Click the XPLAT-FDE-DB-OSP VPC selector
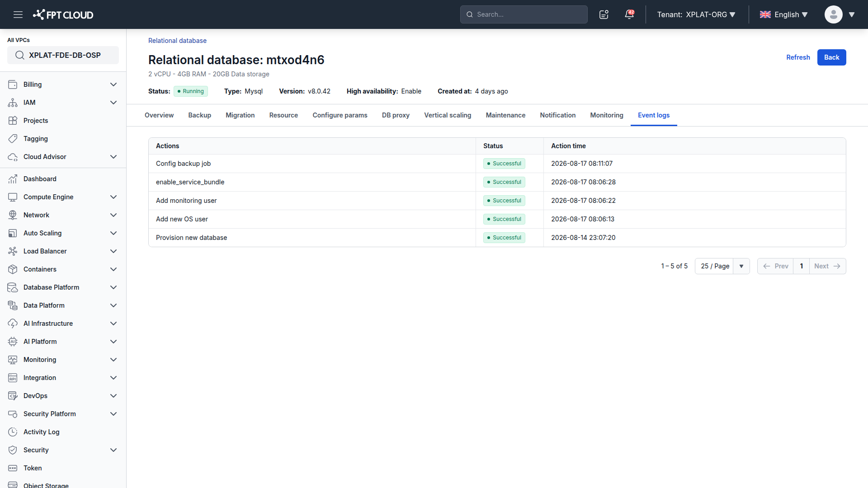The image size is (868, 488). (x=63, y=55)
